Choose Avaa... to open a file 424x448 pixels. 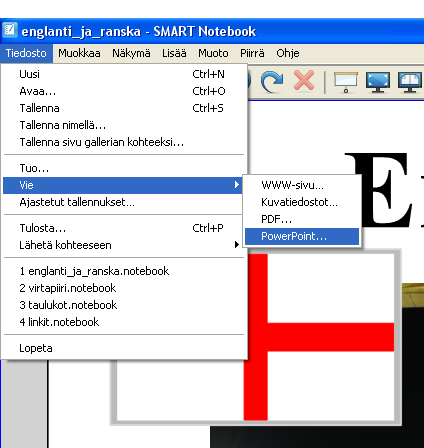click(x=123, y=91)
